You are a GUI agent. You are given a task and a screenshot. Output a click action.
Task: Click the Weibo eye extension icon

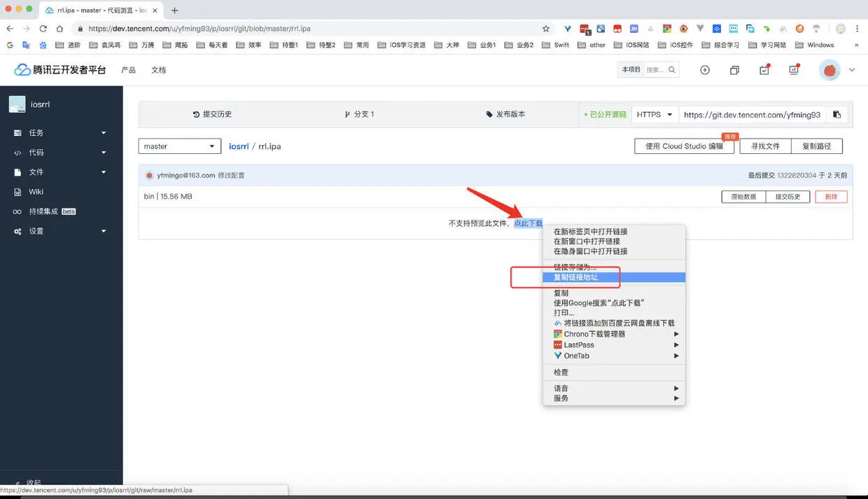(x=684, y=29)
